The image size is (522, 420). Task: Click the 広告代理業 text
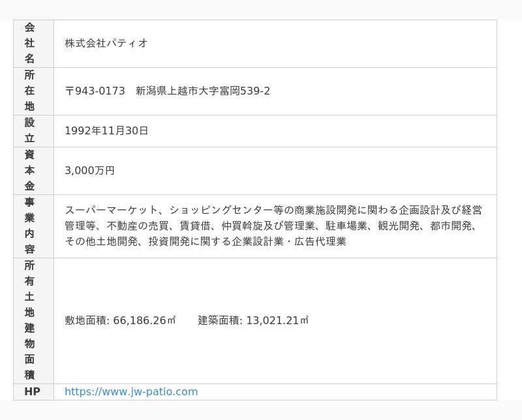pyautogui.click(x=320, y=241)
